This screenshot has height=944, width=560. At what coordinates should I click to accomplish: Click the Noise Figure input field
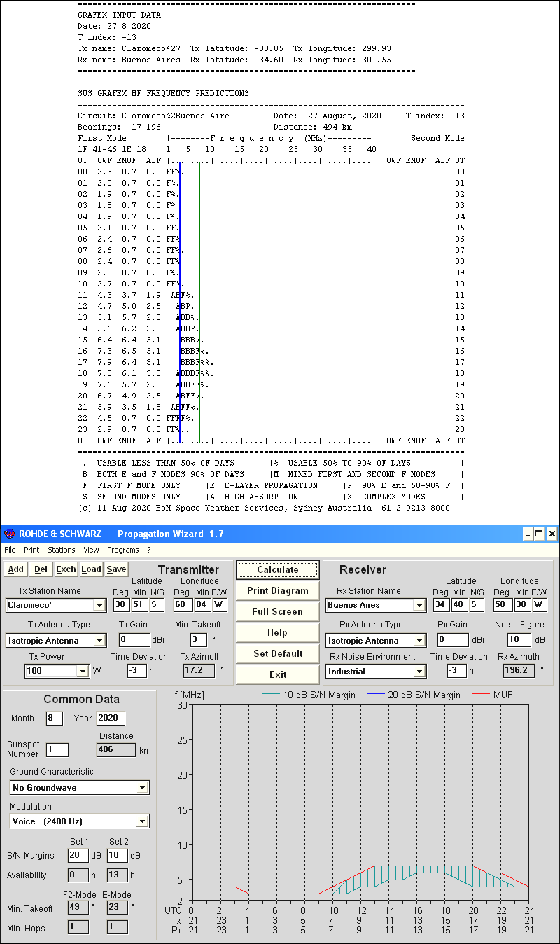[x=518, y=639]
